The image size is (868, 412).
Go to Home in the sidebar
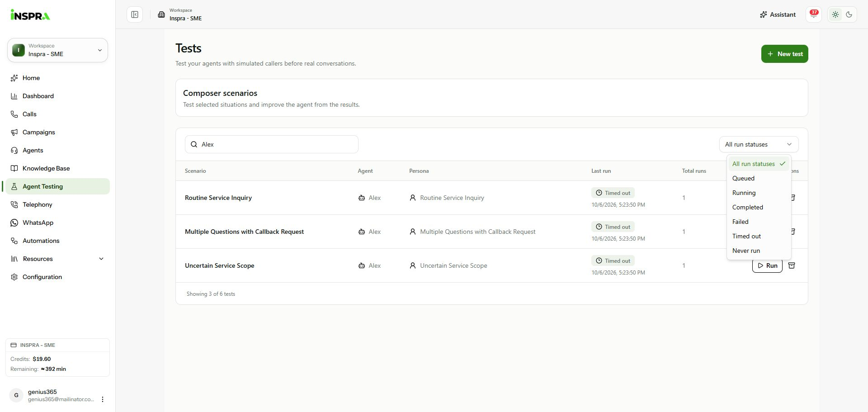click(57, 78)
